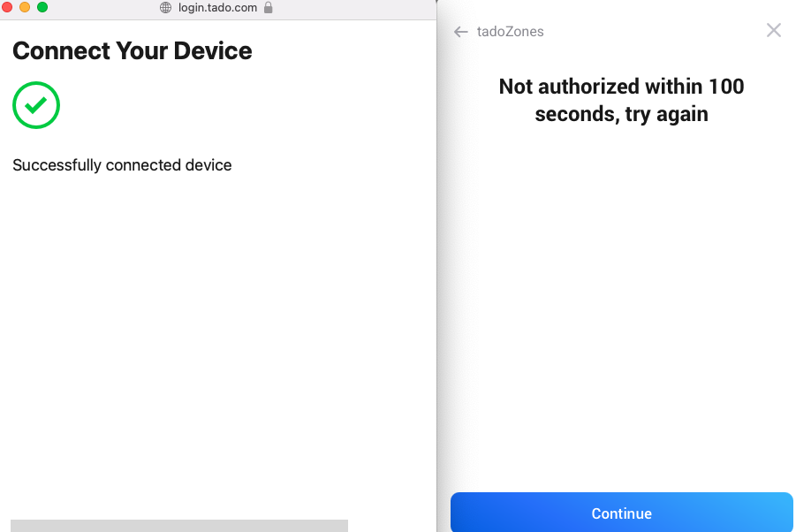Click the Connect Your Device heading

click(x=132, y=50)
